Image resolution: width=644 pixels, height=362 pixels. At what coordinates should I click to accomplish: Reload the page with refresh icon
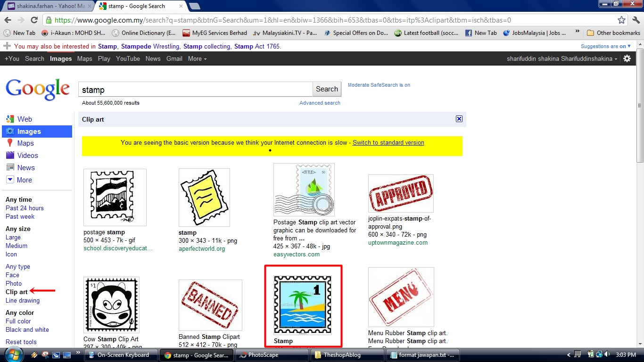pos(34,20)
